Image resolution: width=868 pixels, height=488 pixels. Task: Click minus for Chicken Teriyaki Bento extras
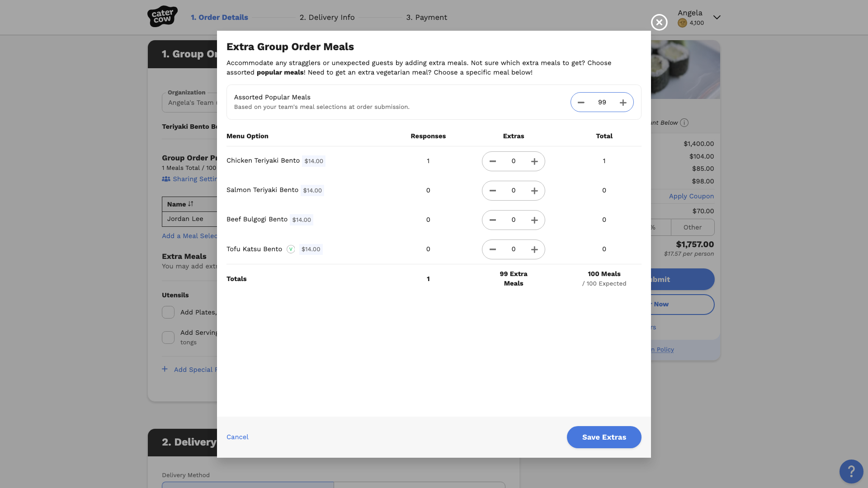[493, 161]
